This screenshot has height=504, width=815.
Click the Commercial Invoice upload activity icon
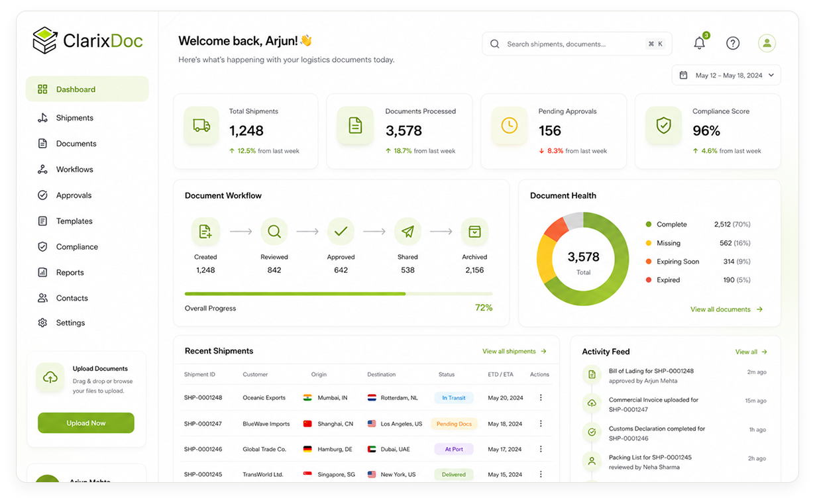pos(592,403)
